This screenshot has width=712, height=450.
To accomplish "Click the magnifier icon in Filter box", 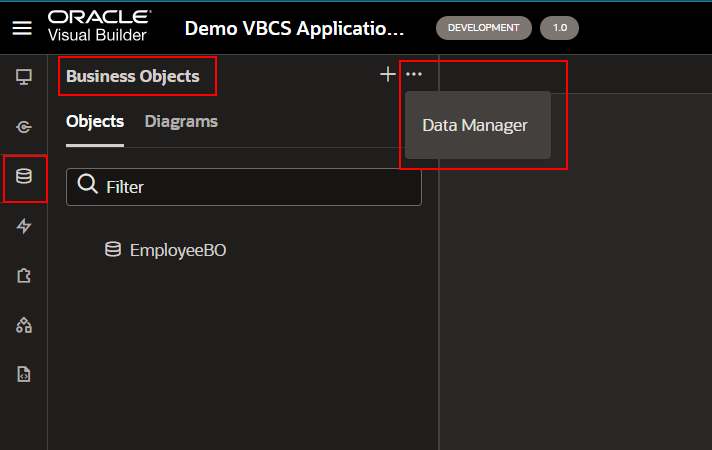I will [87, 184].
